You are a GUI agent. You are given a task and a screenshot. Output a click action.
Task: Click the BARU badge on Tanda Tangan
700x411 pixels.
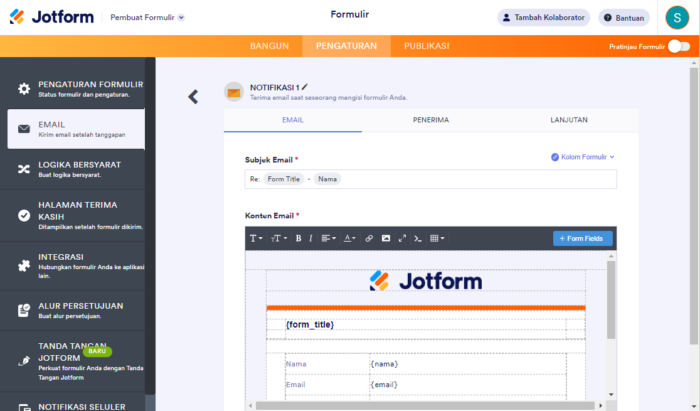(x=97, y=351)
